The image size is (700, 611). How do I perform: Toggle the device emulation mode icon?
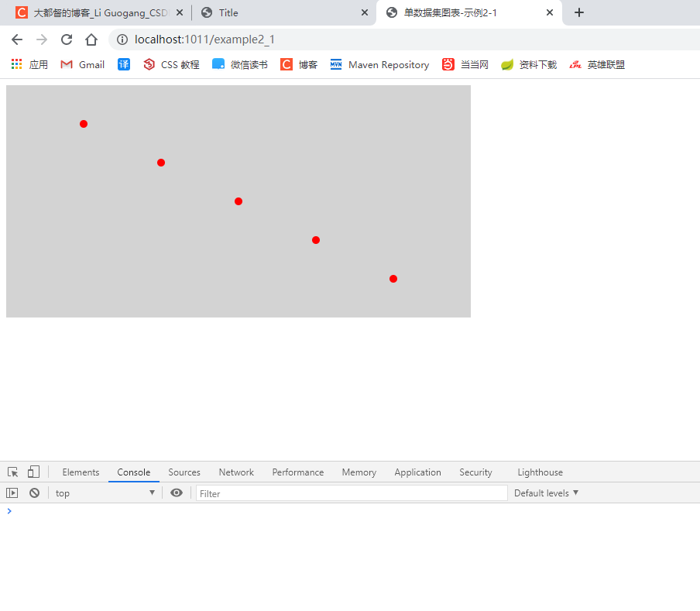point(33,472)
